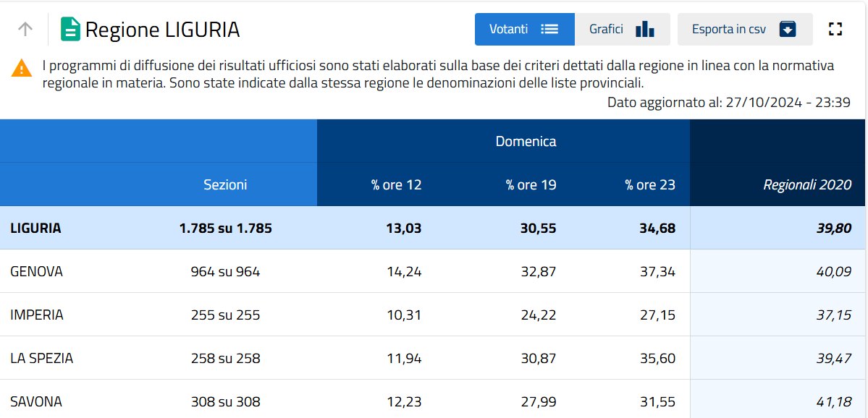The image size is (868, 418).
Task: Click the up arrow navigation icon
Action: (x=25, y=29)
